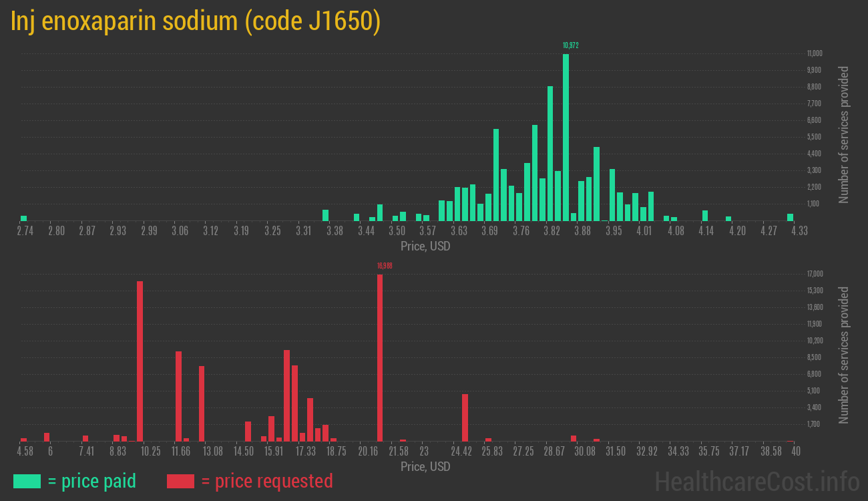Select the tallest red bar labeled 16,988
The width and height of the screenshot is (868, 501).
380,357
